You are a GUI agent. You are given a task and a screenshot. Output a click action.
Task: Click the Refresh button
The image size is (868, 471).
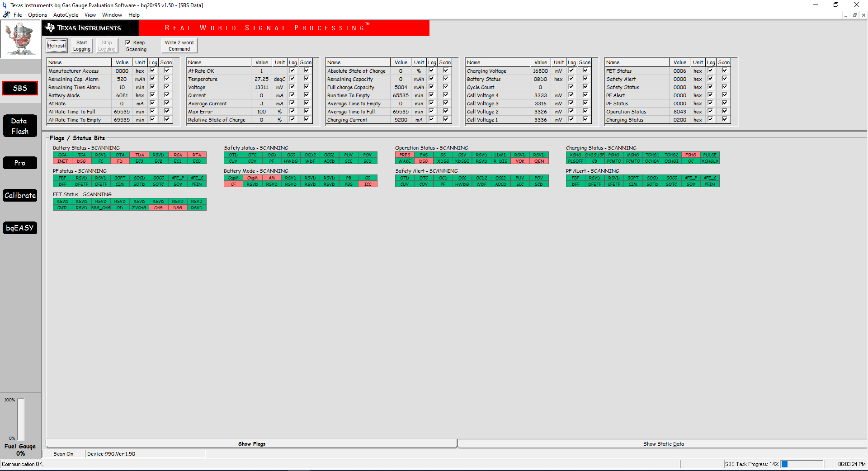[57, 46]
